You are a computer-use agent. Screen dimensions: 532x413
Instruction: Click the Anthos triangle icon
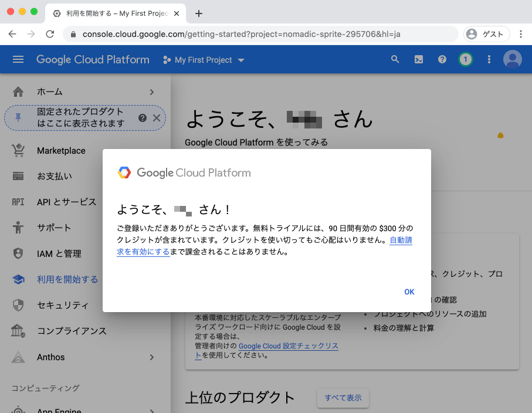[18, 357]
